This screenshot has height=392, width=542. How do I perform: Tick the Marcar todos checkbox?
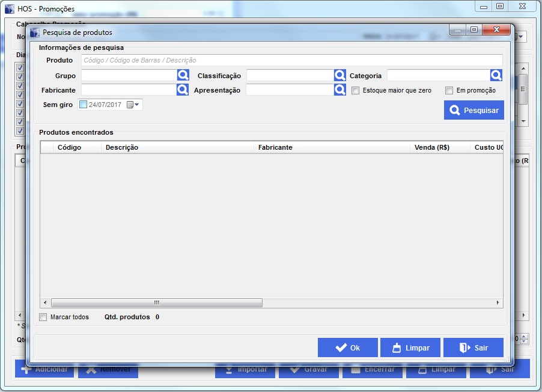[43, 317]
